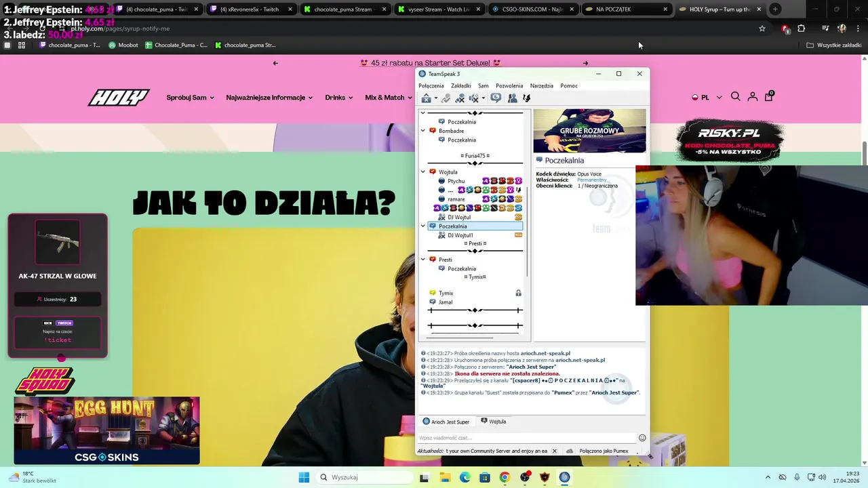This screenshot has height=488, width=868.
Task: Open the website account icon
Action: pyautogui.click(x=753, y=97)
